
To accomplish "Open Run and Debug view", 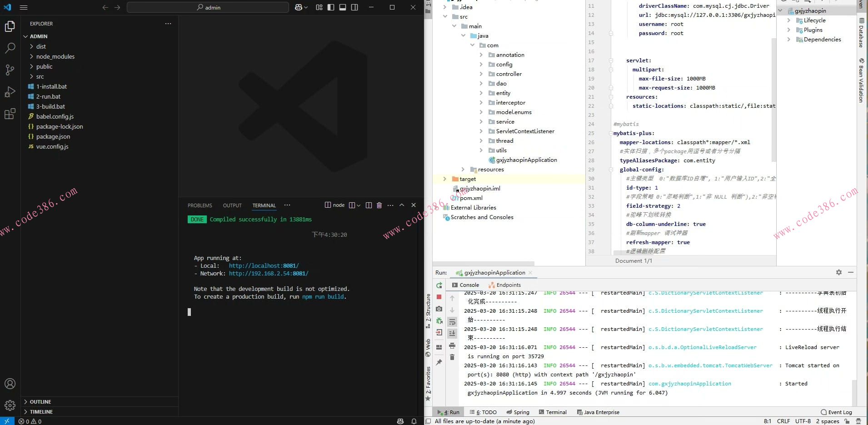I will pyautogui.click(x=10, y=92).
